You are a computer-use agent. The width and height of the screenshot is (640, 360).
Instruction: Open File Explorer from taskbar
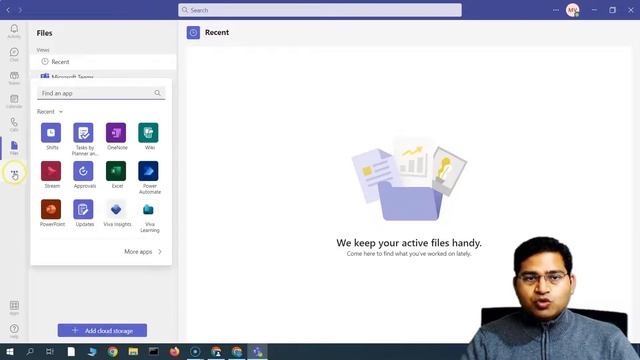coord(133,352)
